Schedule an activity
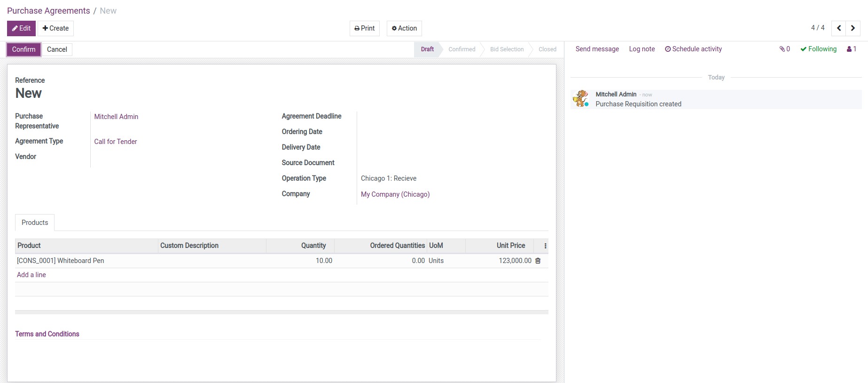This screenshot has height=383, width=868. coord(693,49)
